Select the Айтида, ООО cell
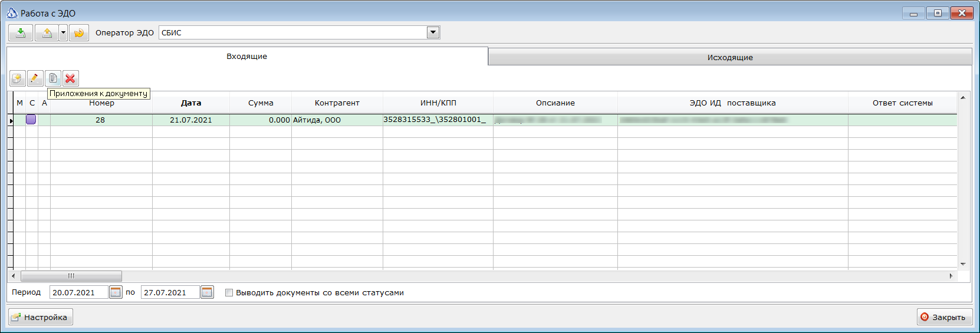The width and height of the screenshot is (980, 333). (x=337, y=120)
